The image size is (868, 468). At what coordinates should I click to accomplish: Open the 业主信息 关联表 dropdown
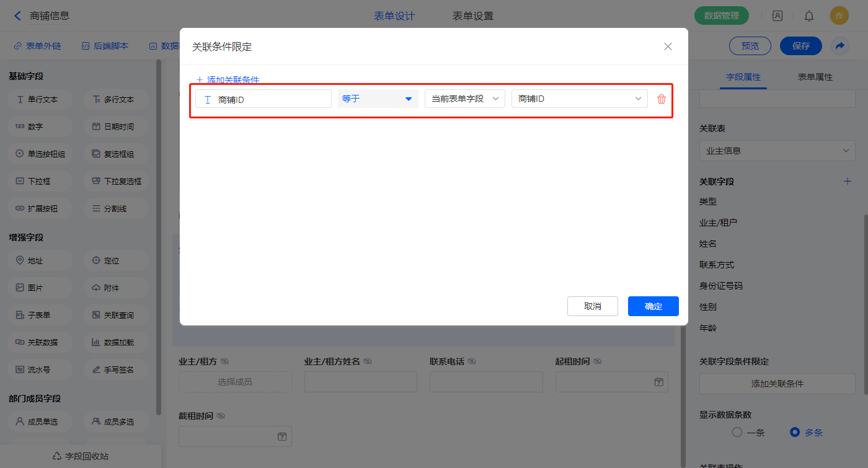(777, 151)
